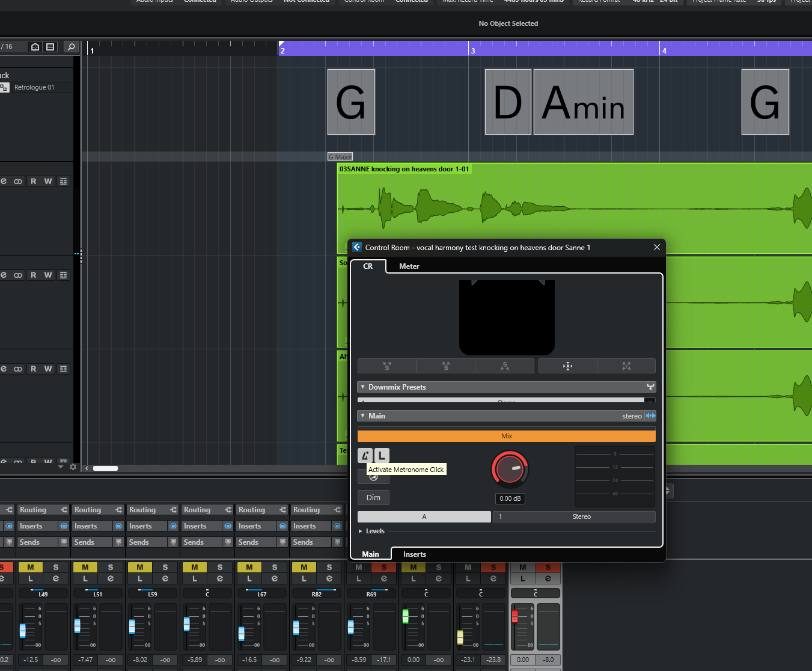Screen dimensions: 812x671
Task: Open the Downmix Presets setup icon
Action: click(650, 387)
